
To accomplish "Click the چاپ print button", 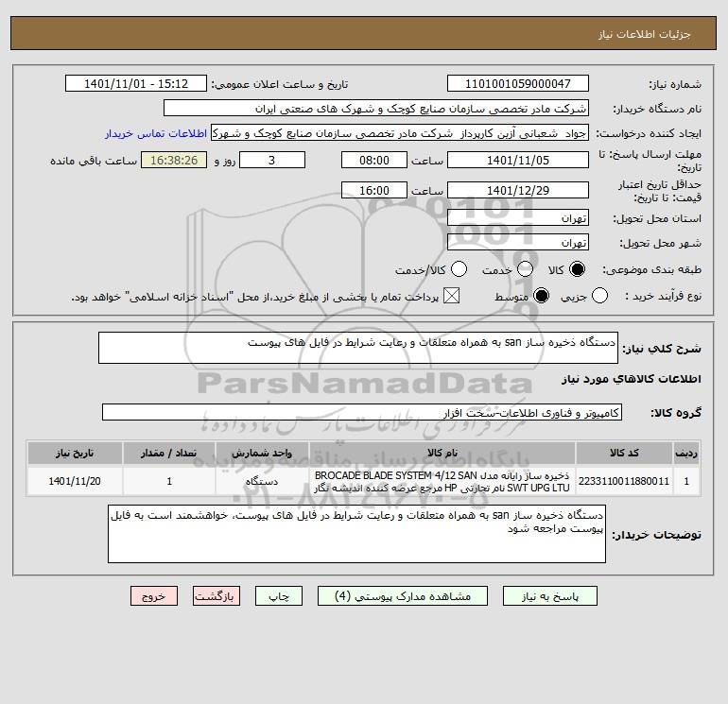I will [x=279, y=596].
